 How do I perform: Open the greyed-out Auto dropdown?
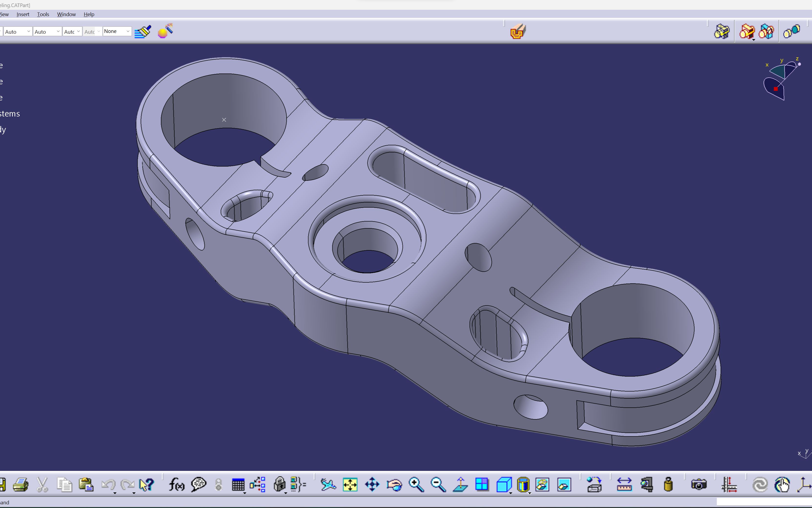pyautogui.click(x=92, y=32)
